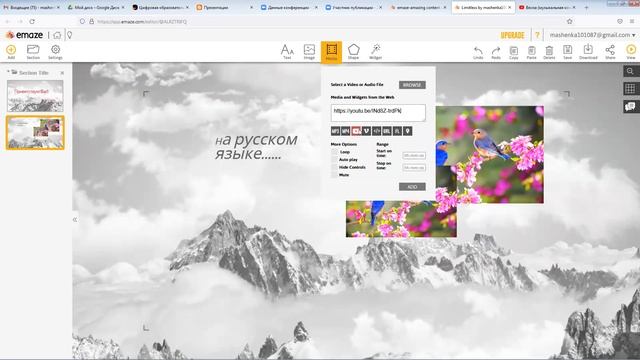Switch to the Google Диск browser tab
The width and height of the screenshot is (640, 360).
[x=96, y=7]
